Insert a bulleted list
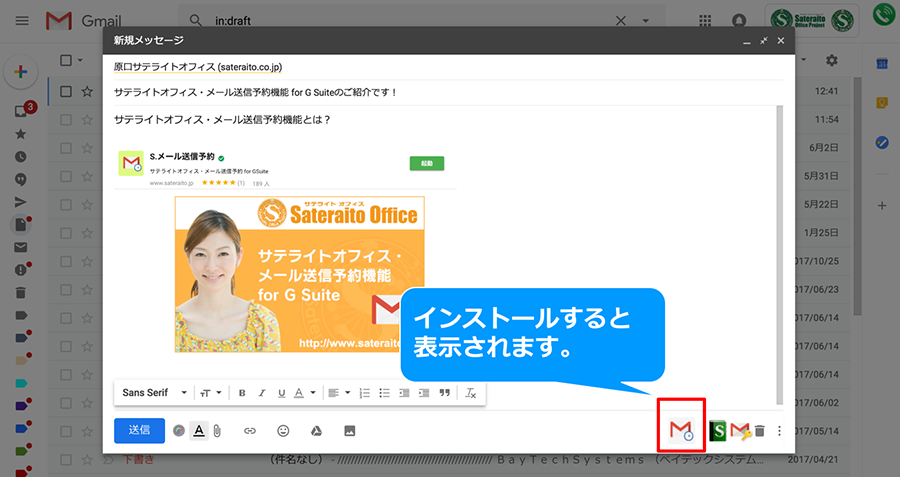Image resolution: width=900 pixels, height=477 pixels. coord(384,393)
